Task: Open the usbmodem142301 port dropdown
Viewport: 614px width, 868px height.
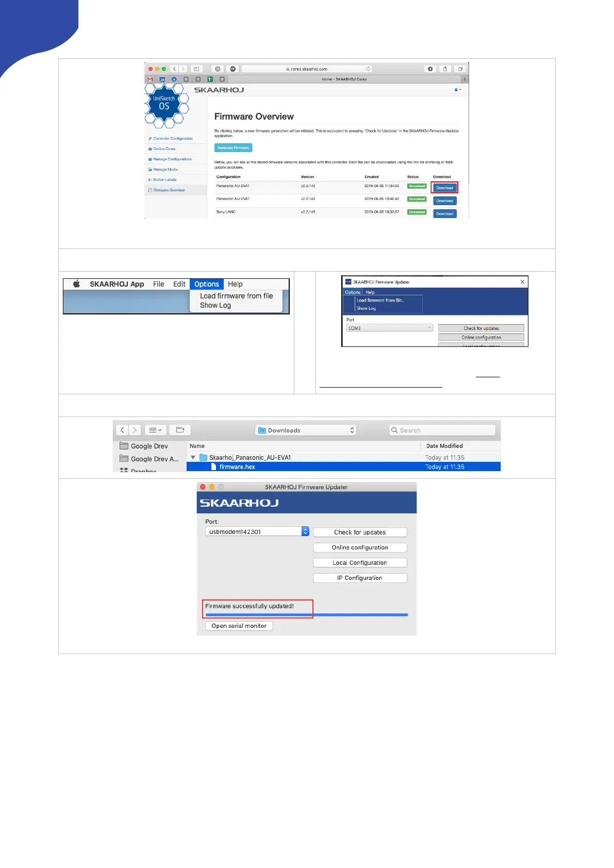Action: (257, 531)
